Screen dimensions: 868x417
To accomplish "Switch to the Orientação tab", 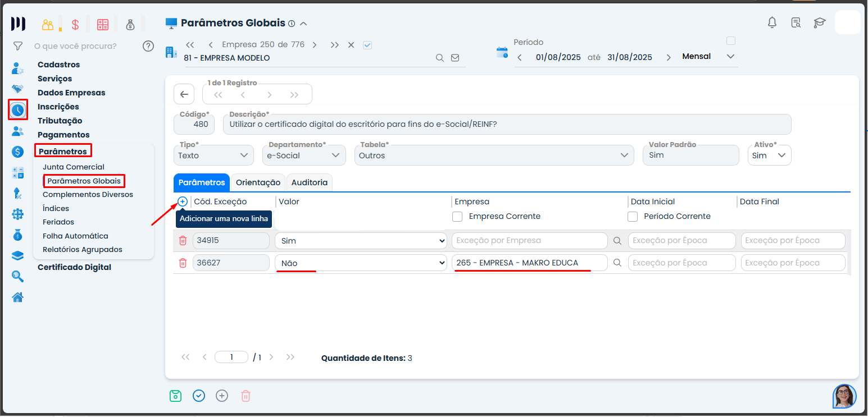I will (258, 182).
